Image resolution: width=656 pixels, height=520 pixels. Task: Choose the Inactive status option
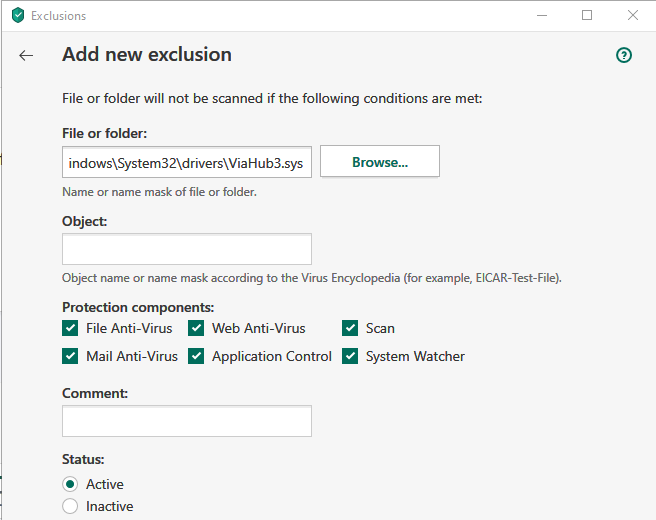coord(70,506)
